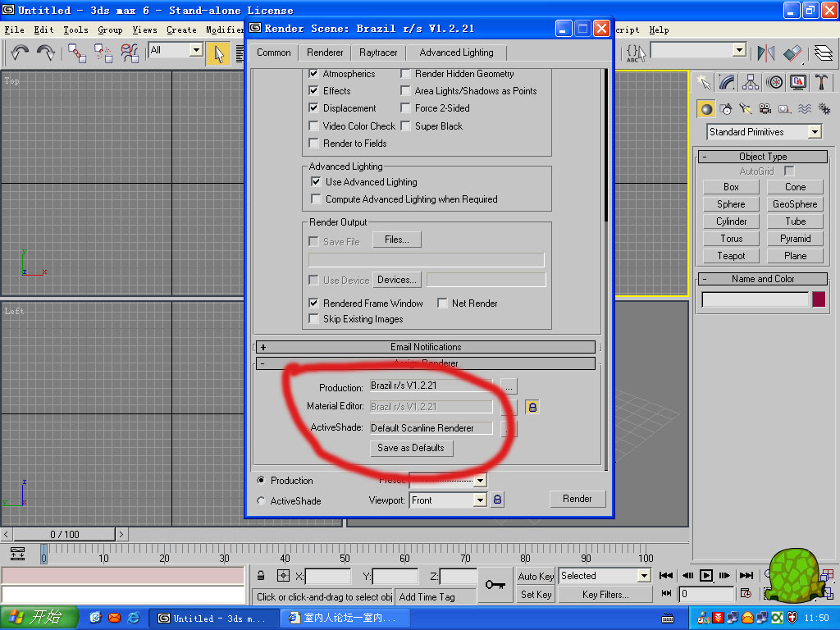Click the Named Selection Sets icon

click(x=637, y=53)
